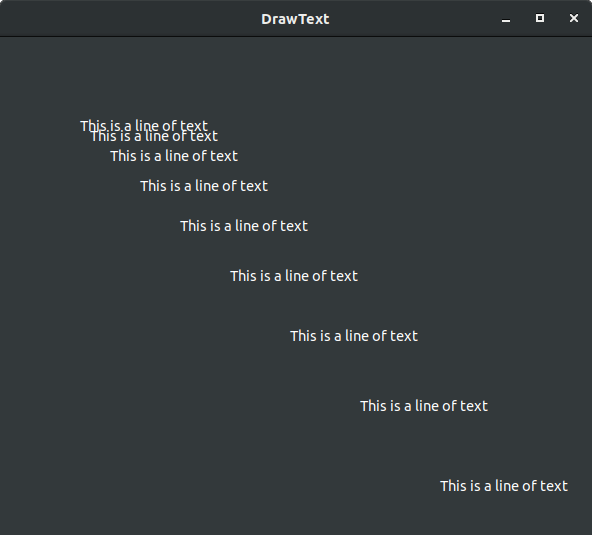Select the third text line from the top

(174, 156)
